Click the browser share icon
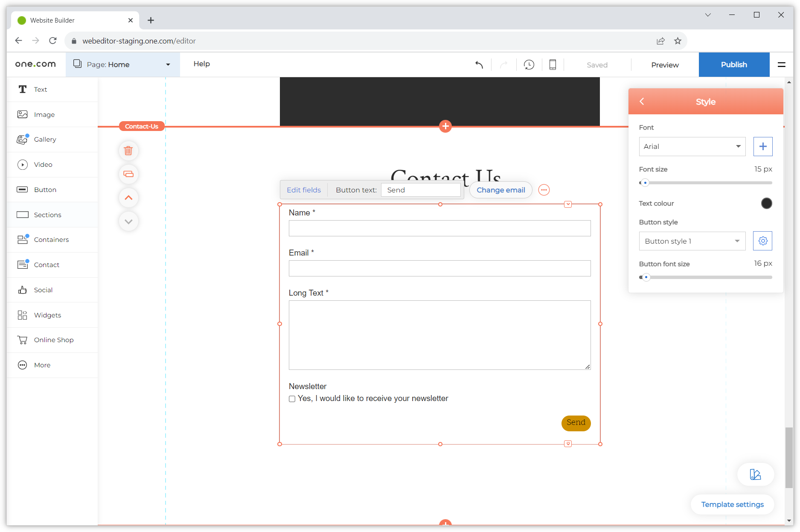Image resolution: width=800 pixels, height=532 pixels. coord(660,41)
